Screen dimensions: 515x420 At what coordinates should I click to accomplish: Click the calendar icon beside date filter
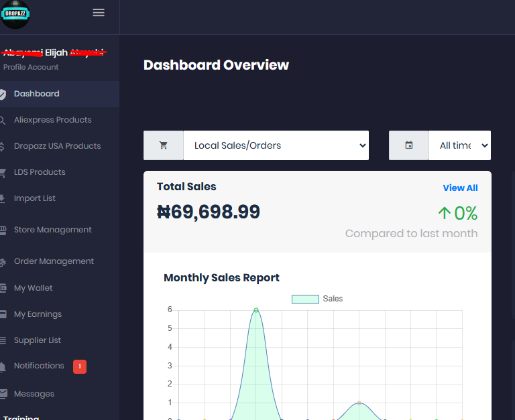[408, 145]
